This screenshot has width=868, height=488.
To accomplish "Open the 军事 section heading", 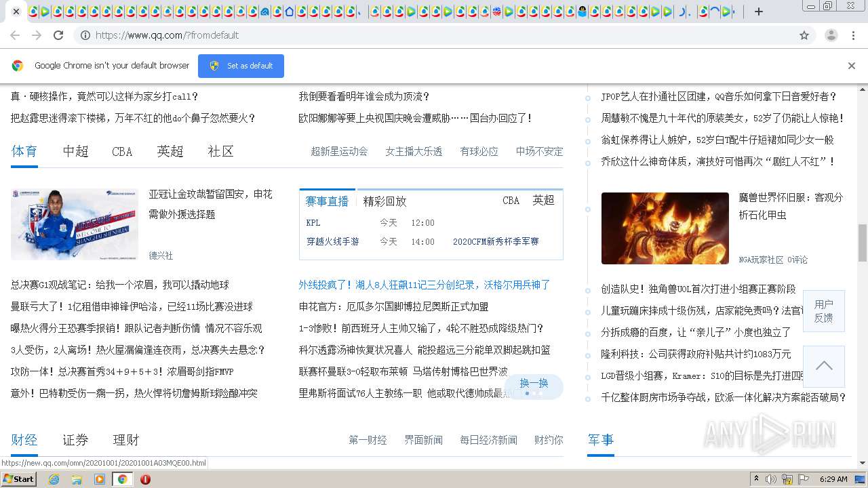I will (x=601, y=439).
